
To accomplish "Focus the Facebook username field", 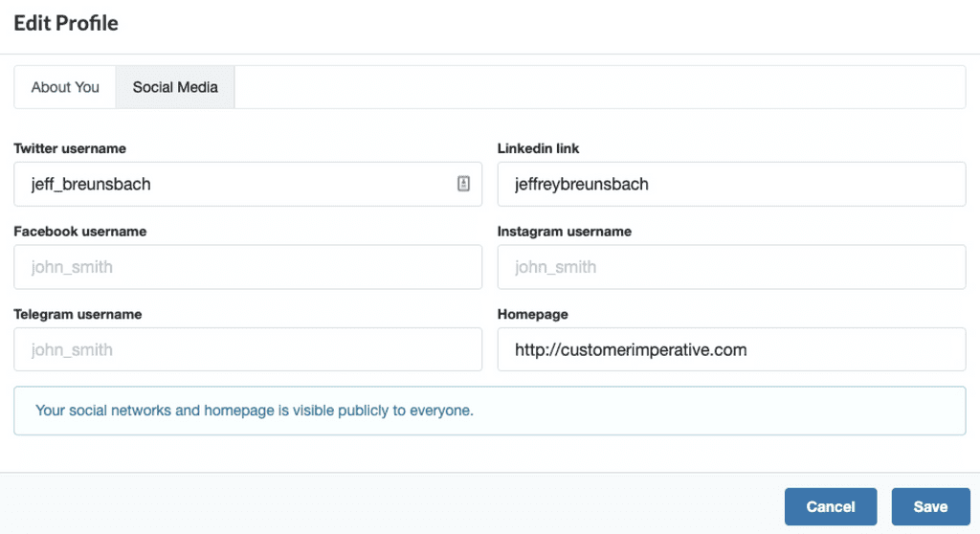I will [x=248, y=267].
